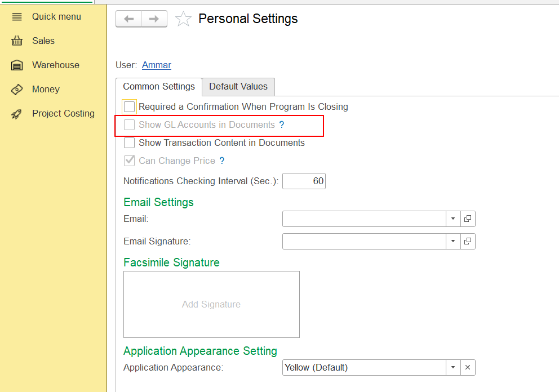
Task: Toggle Show GL Accounts in Documents checkbox
Action: click(130, 125)
